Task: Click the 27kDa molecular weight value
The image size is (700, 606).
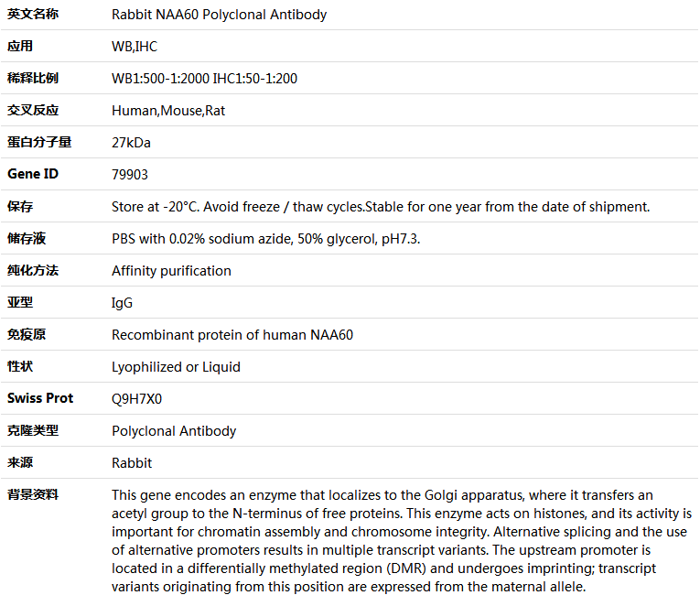Action: pos(131,143)
